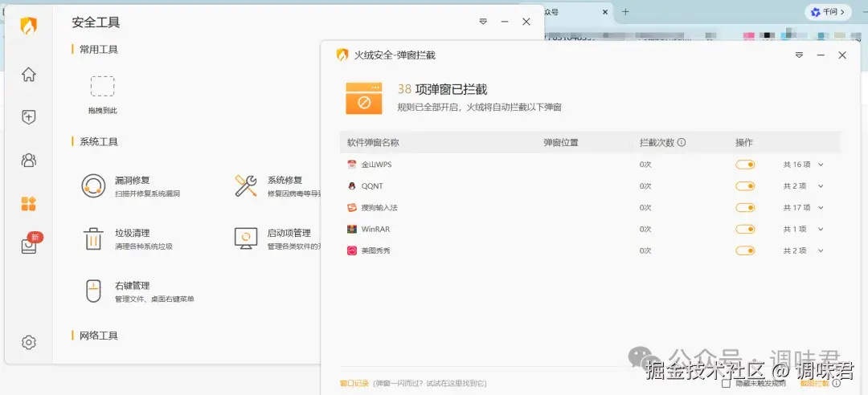The image size is (868, 395).
Task: Click the 软件弹窗名称 column header
Action: [x=373, y=142]
